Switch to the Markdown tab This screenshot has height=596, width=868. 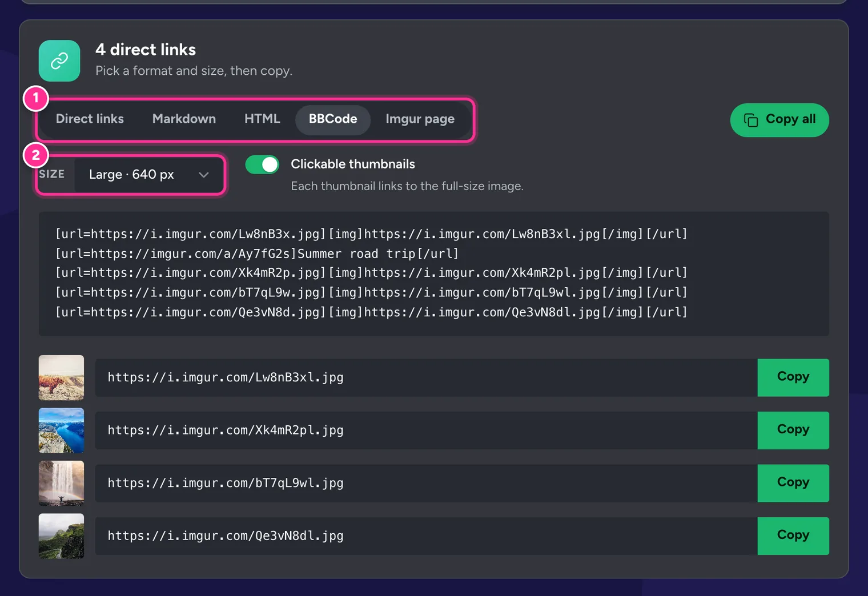point(184,119)
